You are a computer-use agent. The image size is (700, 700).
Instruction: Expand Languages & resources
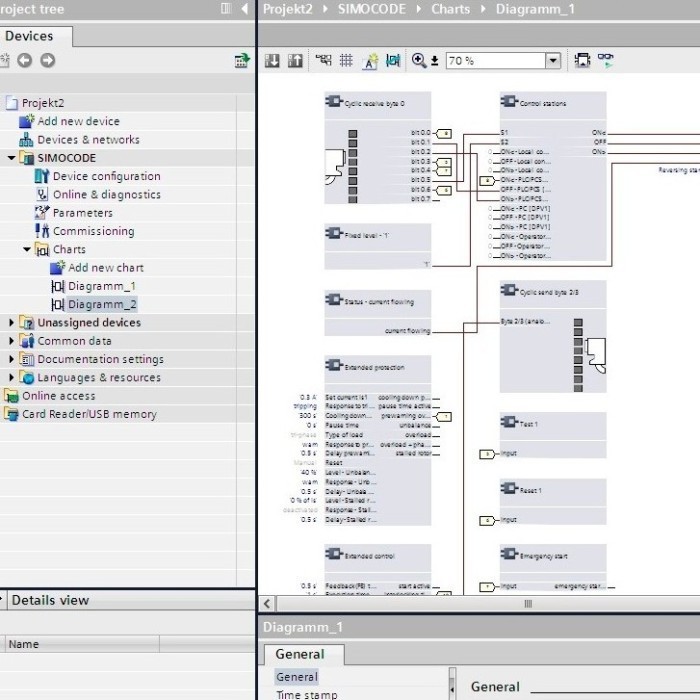point(12,377)
